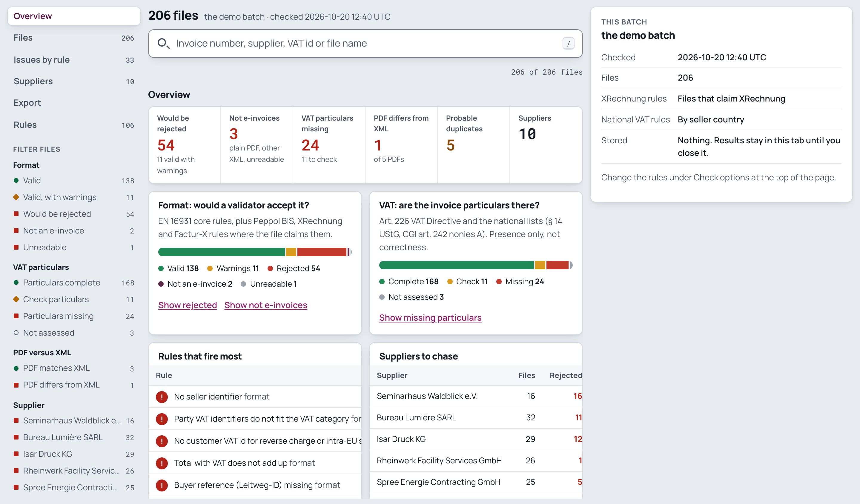Click the VAT particulars missing card
The height and width of the screenshot is (504, 860).
tap(329, 145)
